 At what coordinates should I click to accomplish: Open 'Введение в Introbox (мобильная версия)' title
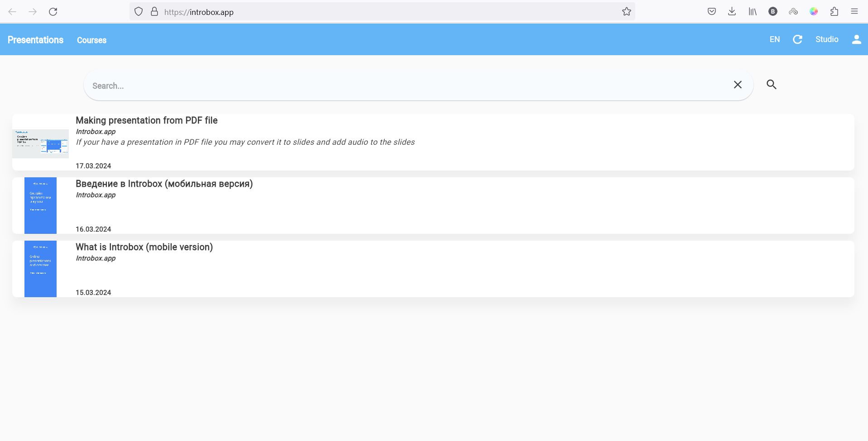tap(164, 184)
